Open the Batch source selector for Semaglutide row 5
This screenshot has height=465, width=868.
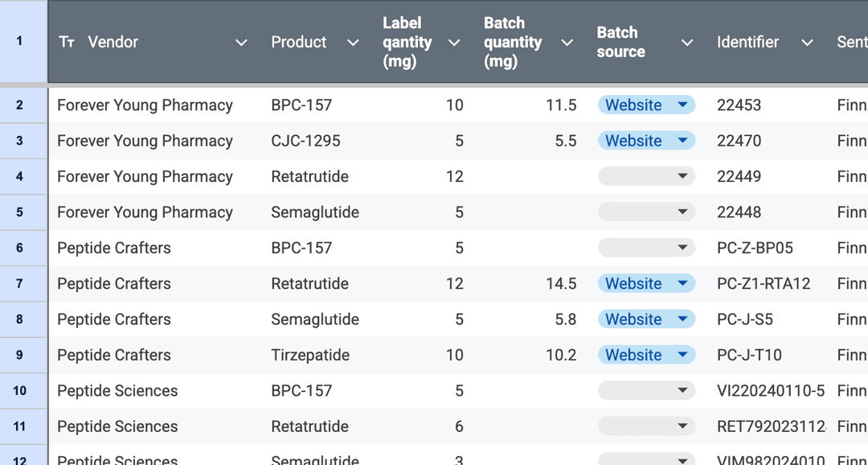pyautogui.click(x=647, y=212)
